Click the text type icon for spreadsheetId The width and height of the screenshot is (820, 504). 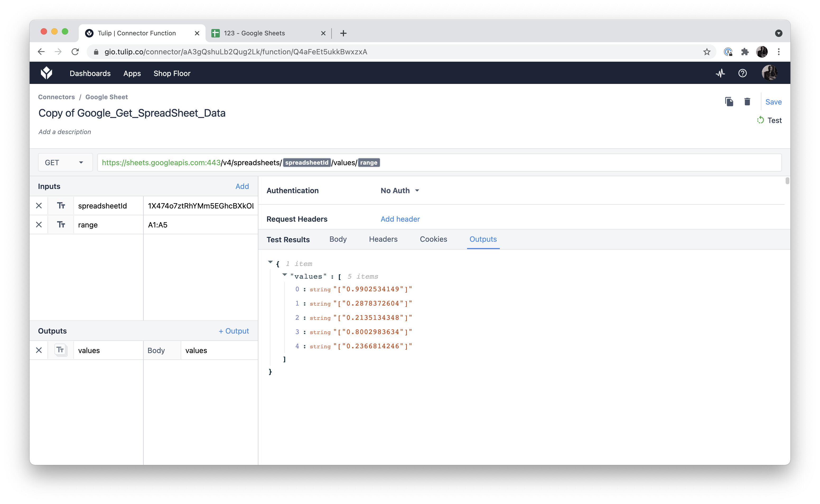[x=61, y=206]
